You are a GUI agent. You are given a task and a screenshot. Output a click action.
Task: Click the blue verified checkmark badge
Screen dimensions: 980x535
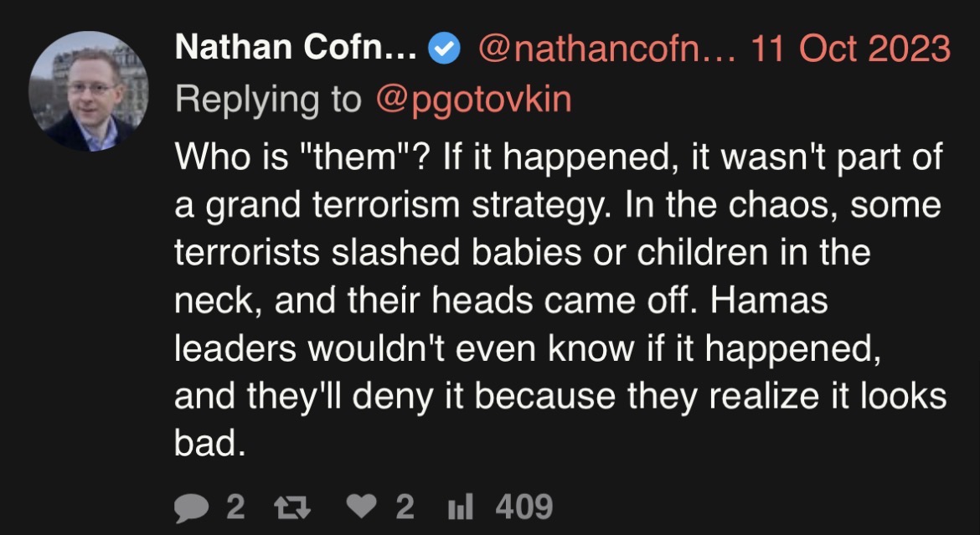pos(445,49)
